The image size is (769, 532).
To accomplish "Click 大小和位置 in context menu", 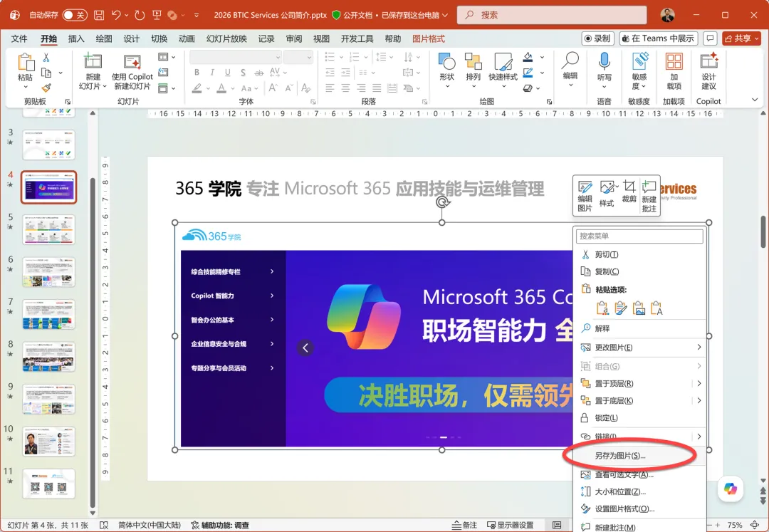I will pyautogui.click(x=640, y=491).
